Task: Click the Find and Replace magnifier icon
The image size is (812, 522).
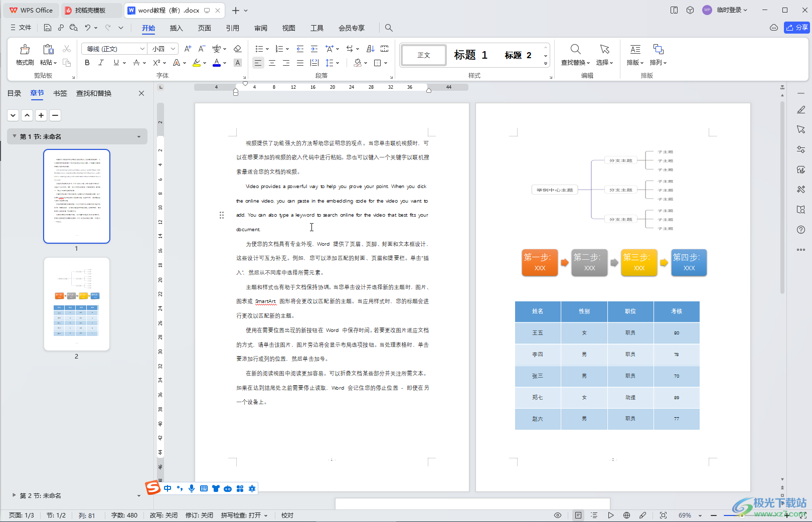Action: coord(575,49)
